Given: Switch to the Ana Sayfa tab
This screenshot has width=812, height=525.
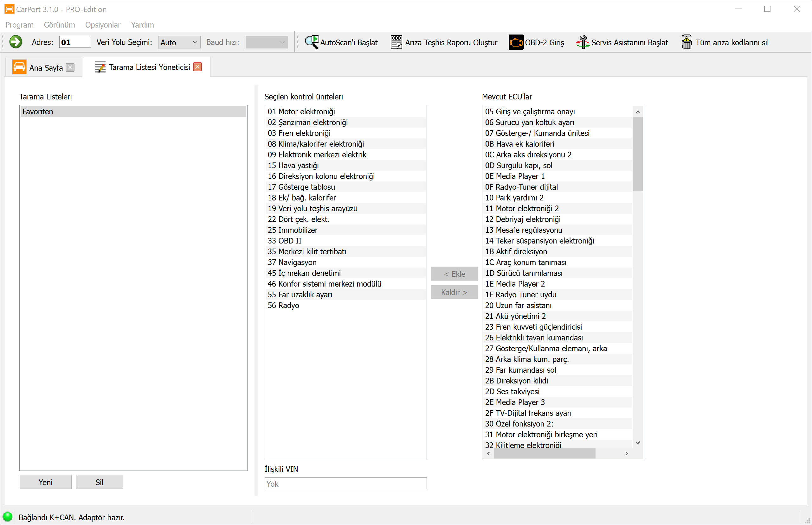Looking at the screenshot, I should tap(45, 67).
